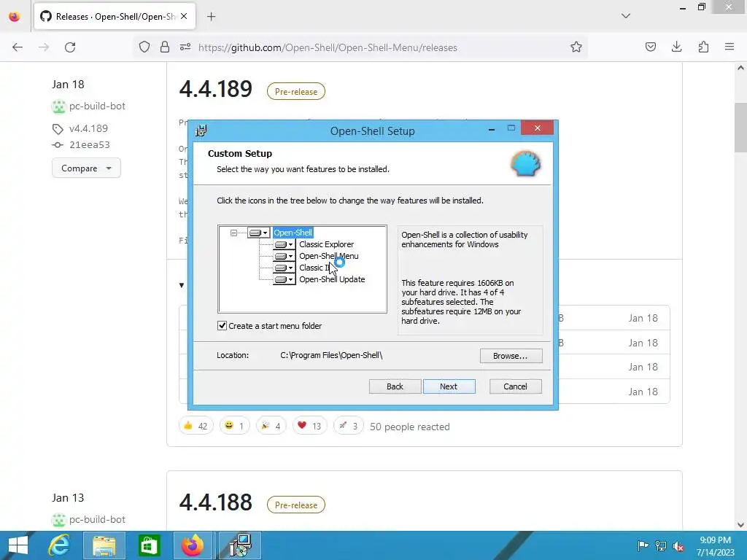The image size is (747, 560).
Task: Collapse the Open-Shell feature tree node
Action: click(x=233, y=233)
